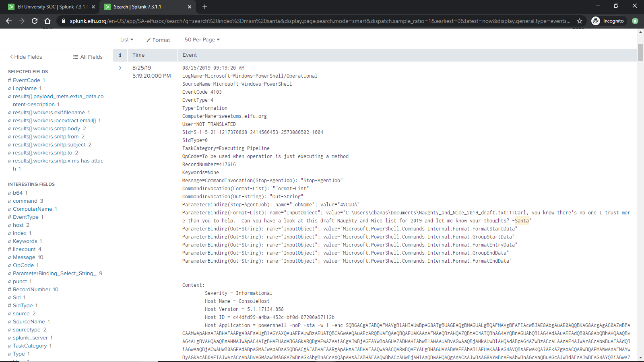Select the linecount field
This screenshot has width=644, height=362.
24,249
